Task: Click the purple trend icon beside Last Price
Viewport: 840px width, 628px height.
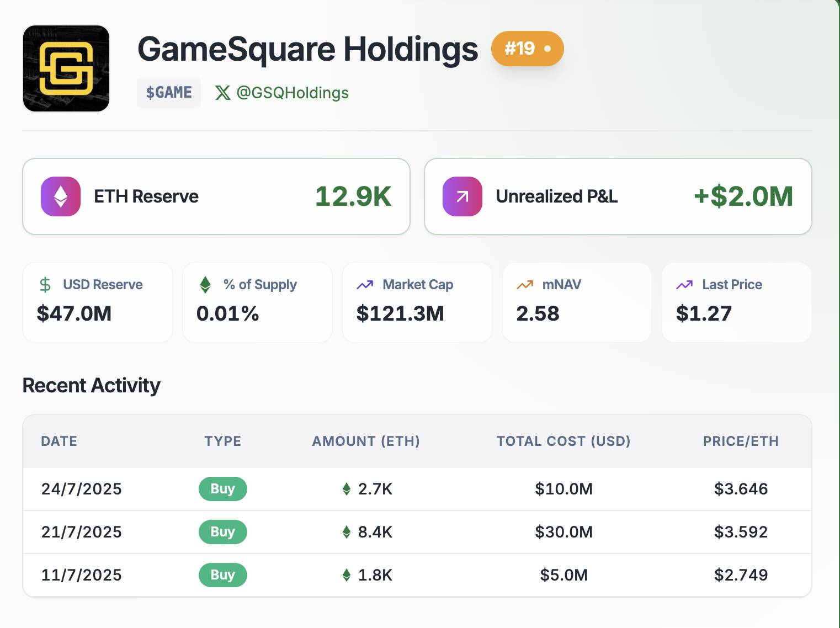Action: pos(684,285)
